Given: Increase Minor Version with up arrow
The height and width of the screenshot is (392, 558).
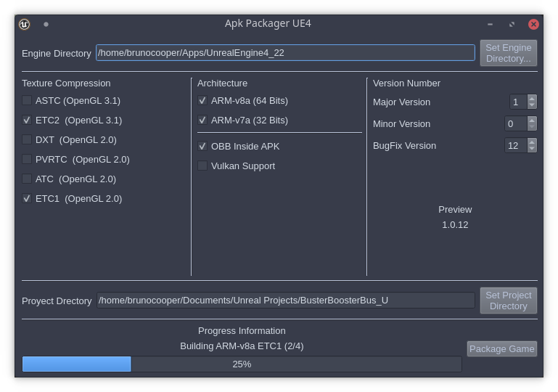Looking at the screenshot, I should click(532, 120).
